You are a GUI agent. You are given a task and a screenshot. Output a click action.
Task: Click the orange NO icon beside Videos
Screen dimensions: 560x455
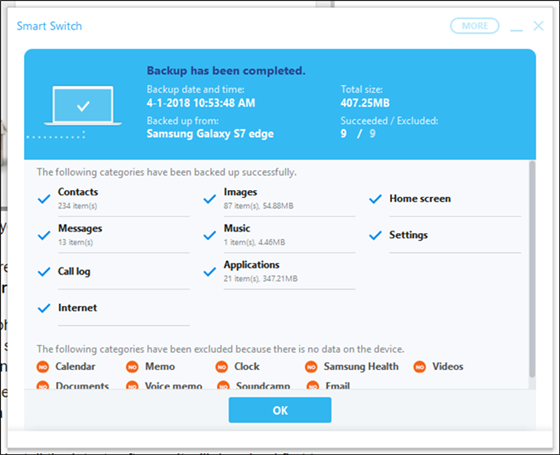(420, 367)
